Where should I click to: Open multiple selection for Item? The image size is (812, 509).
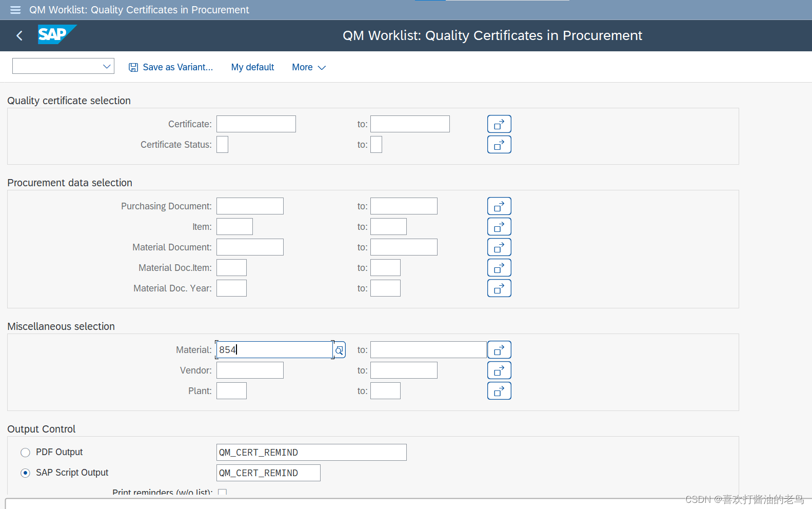click(x=499, y=227)
